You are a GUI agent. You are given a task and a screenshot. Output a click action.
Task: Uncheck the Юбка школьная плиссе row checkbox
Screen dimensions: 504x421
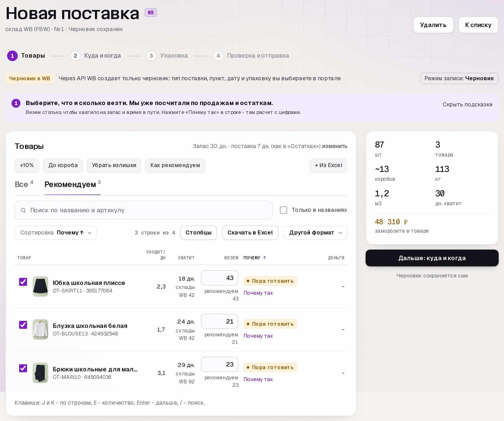pos(23,282)
